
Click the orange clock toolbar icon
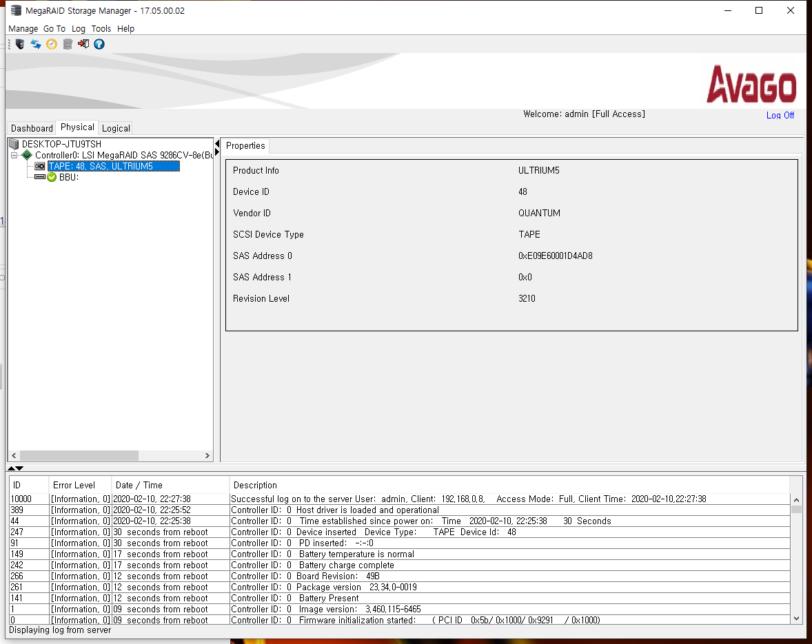52,44
